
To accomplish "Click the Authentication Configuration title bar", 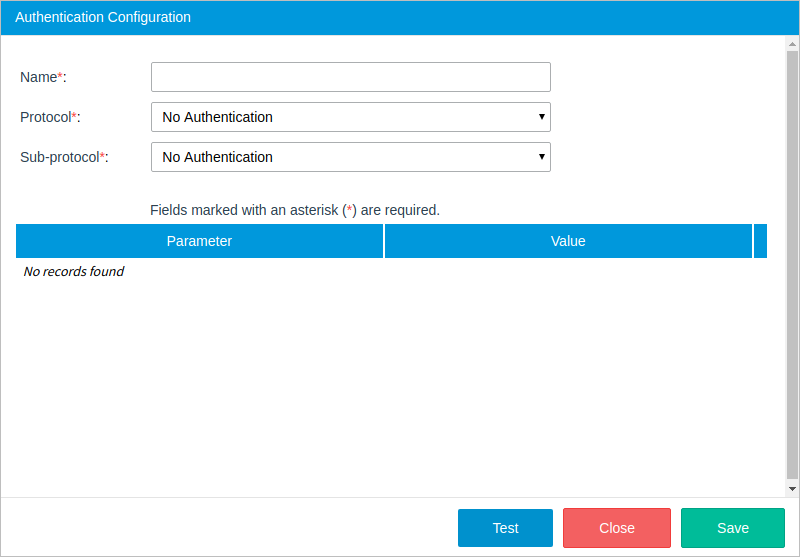I will [400, 17].
